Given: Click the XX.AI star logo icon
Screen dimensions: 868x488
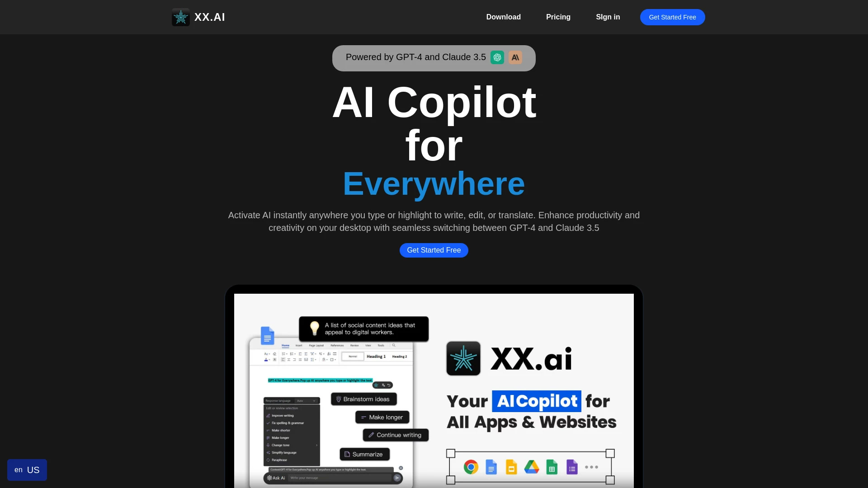Looking at the screenshot, I should [x=180, y=17].
